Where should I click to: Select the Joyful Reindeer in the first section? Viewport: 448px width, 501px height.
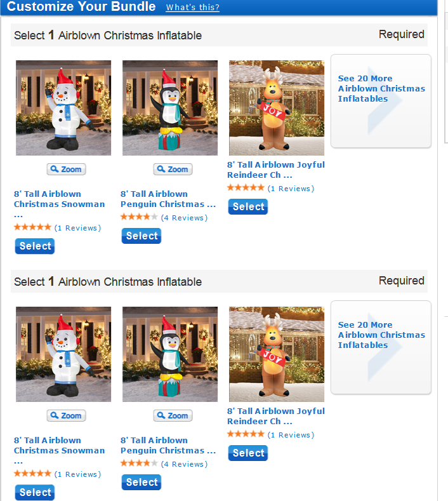click(x=248, y=206)
